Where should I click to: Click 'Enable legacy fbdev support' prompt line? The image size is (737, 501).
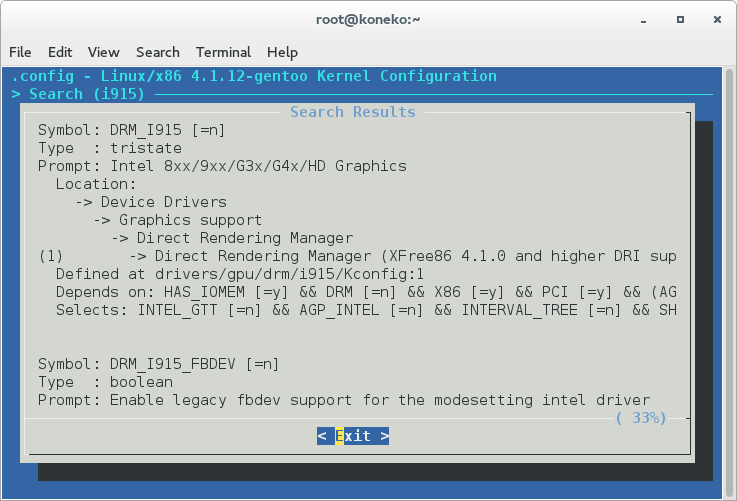point(344,400)
